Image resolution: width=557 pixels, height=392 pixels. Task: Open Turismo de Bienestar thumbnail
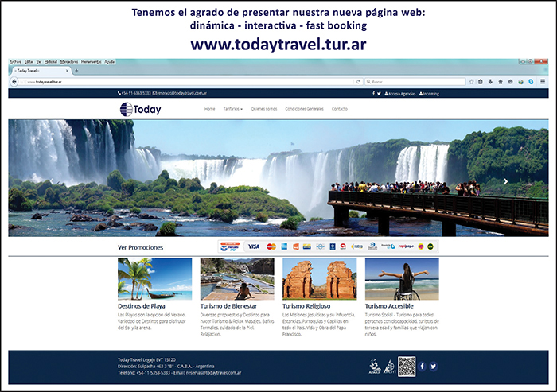[237, 279]
